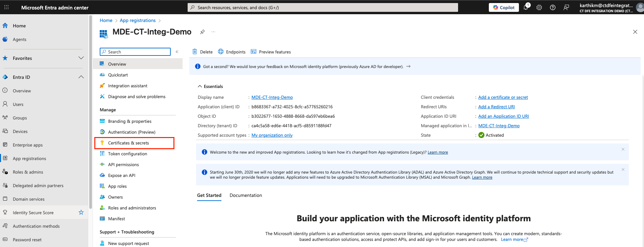
Task: Toggle favorite star for Identity Secure Score
Action: click(81, 212)
